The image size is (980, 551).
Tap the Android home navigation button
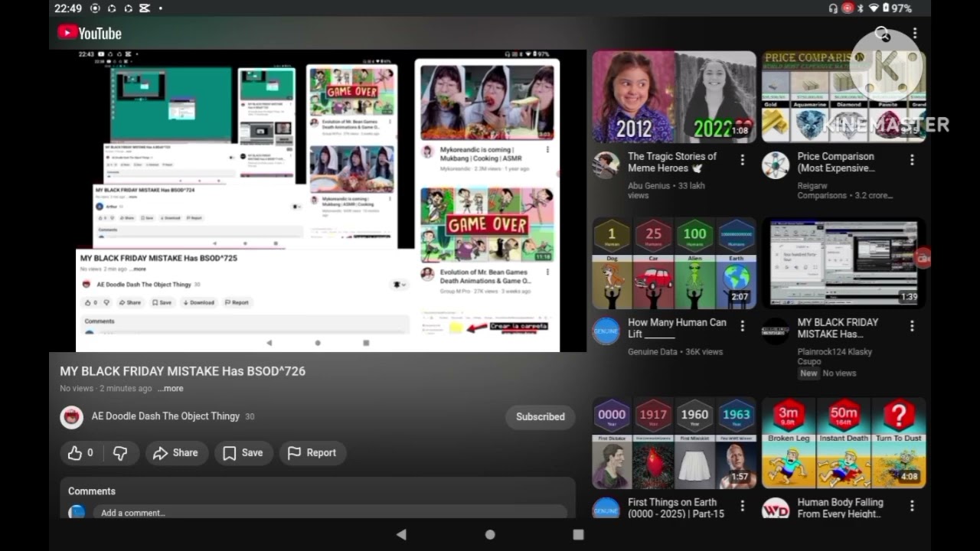click(x=490, y=535)
